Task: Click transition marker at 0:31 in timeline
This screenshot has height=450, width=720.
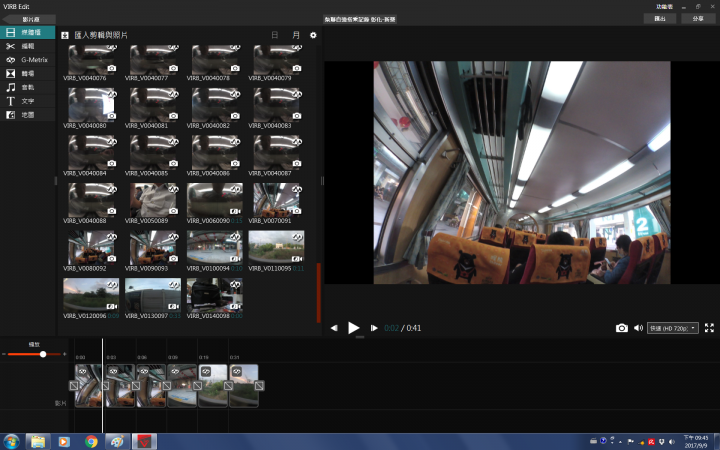Action: pos(228,386)
